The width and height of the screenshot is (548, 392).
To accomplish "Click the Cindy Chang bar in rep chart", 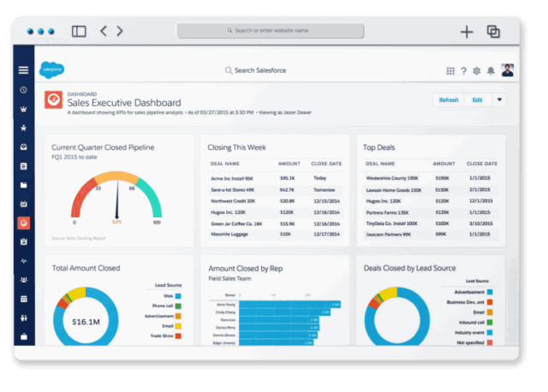I will 284,312.
